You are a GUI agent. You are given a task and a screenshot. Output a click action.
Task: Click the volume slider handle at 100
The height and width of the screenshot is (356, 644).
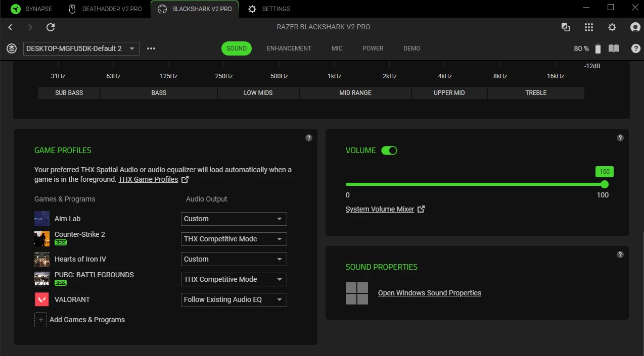pyautogui.click(x=605, y=184)
